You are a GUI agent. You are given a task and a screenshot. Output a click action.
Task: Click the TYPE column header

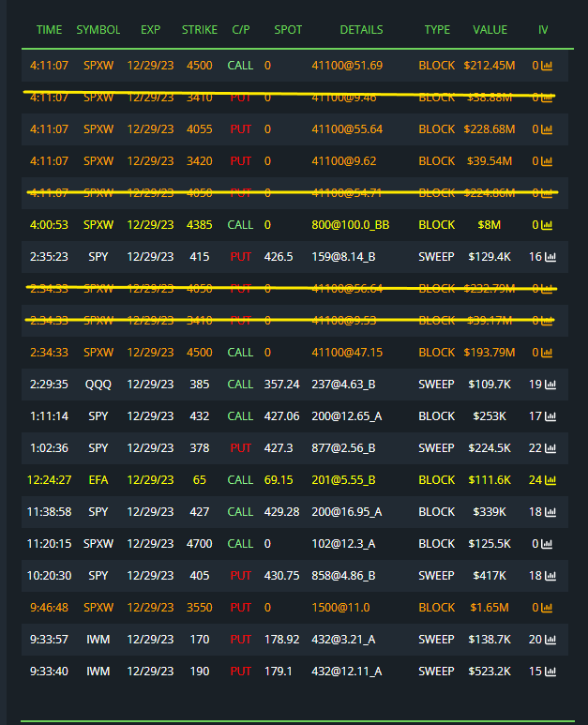[437, 30]
